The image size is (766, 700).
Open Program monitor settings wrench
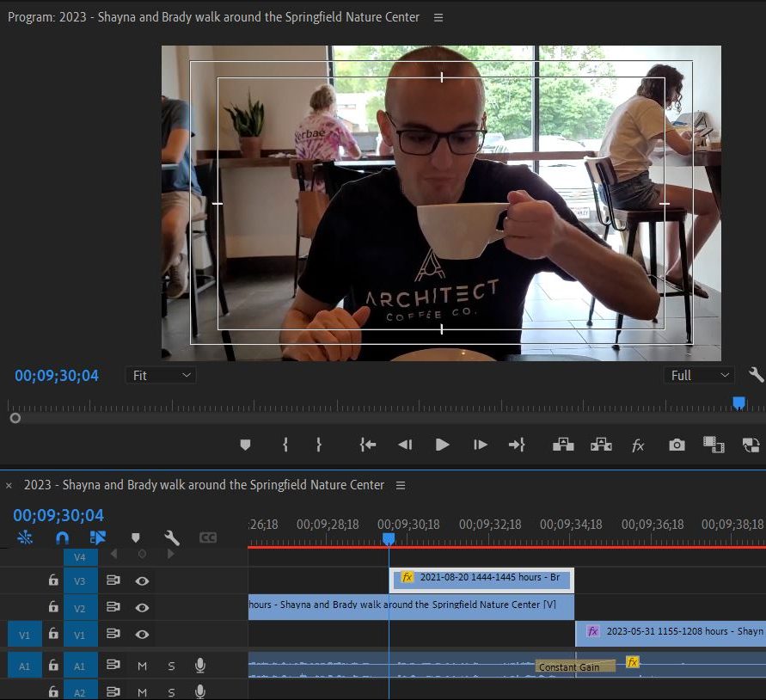(x=756, y=375)
